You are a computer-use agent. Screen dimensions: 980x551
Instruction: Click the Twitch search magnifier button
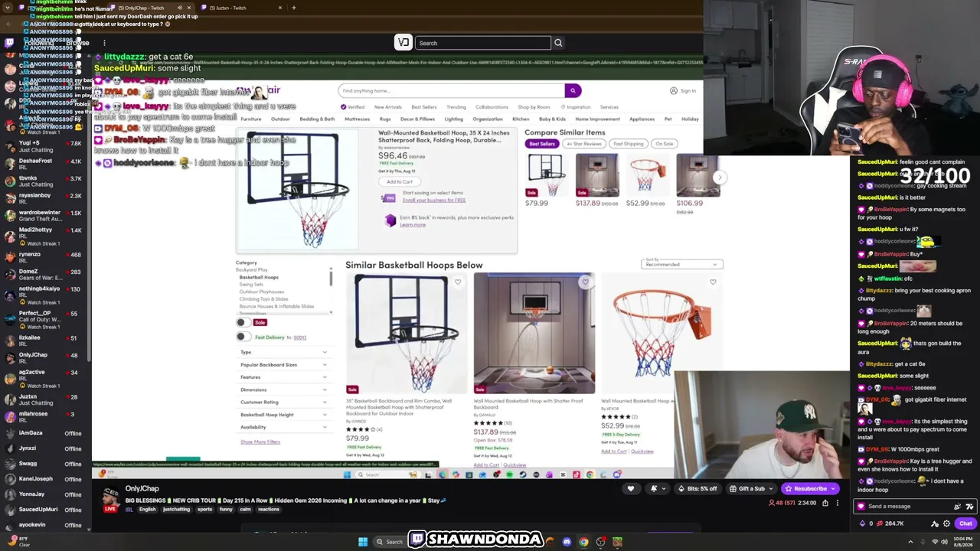click(558, 43)
